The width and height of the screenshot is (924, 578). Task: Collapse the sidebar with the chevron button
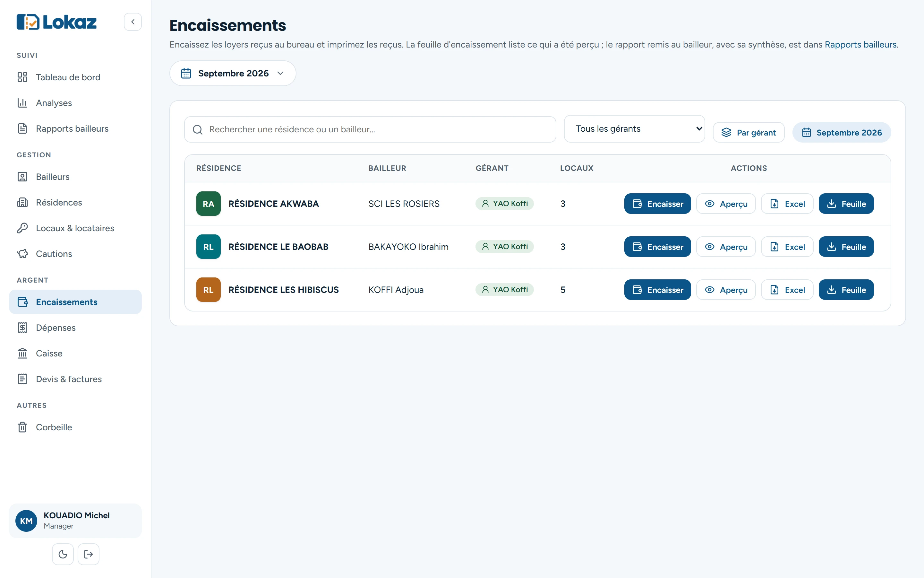pyautogui.click(x=133, y=22)
